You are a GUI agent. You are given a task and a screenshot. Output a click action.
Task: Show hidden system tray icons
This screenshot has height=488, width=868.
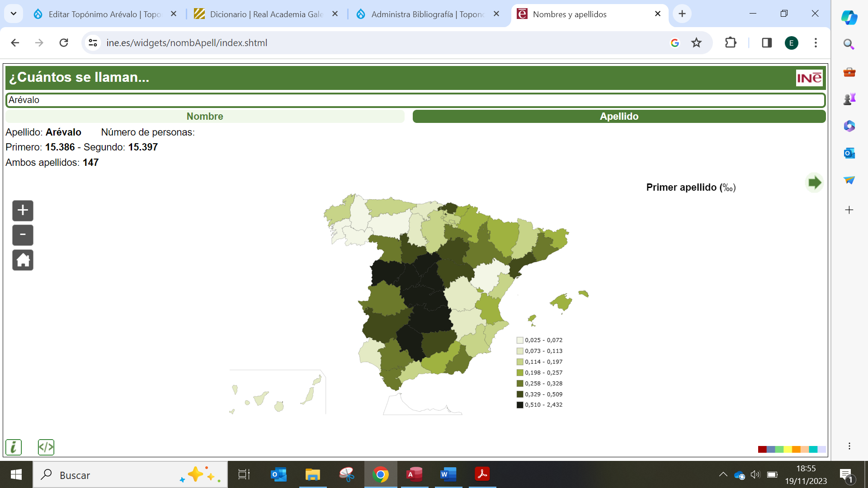pos(723,474)
